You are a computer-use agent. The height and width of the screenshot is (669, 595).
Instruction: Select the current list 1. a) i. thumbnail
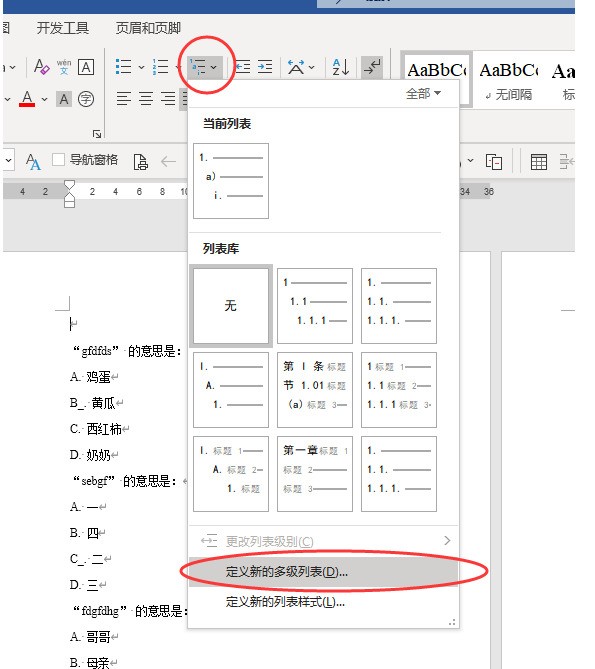(231, 181)
